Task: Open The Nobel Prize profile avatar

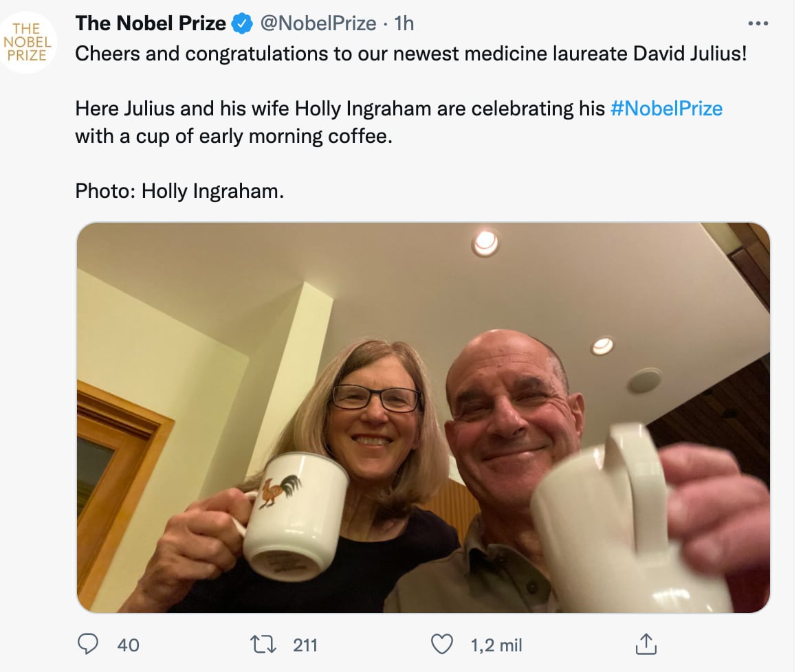Action: (x=28, y=42)
